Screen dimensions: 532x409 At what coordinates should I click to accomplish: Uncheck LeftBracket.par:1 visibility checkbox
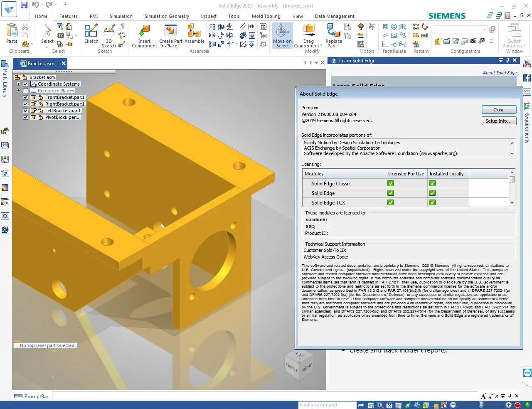pyautogui.click(x=25, y=111)
